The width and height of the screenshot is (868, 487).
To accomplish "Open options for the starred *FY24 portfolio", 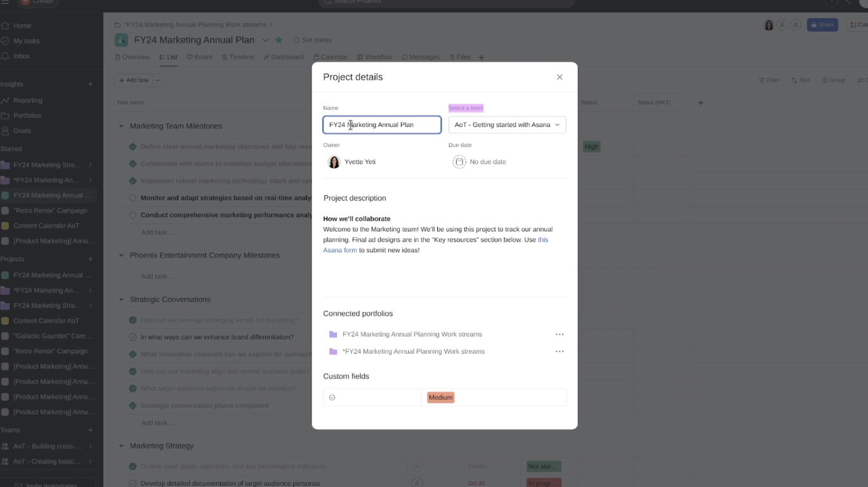I will tap(560, 351).
